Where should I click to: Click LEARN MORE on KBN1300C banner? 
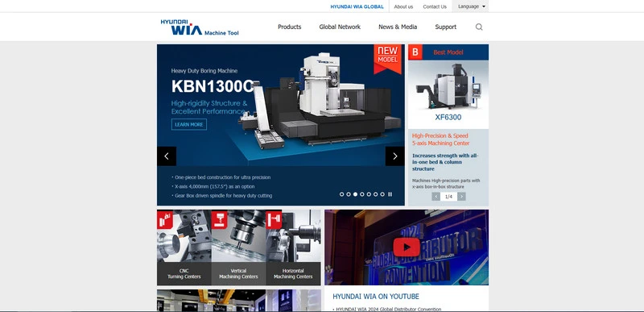pyautogui.click(x=189, y=124)
